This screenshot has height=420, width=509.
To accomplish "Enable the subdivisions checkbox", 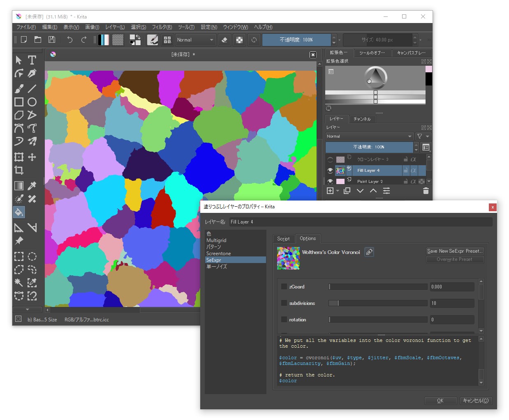I will [x=284, y=303].
